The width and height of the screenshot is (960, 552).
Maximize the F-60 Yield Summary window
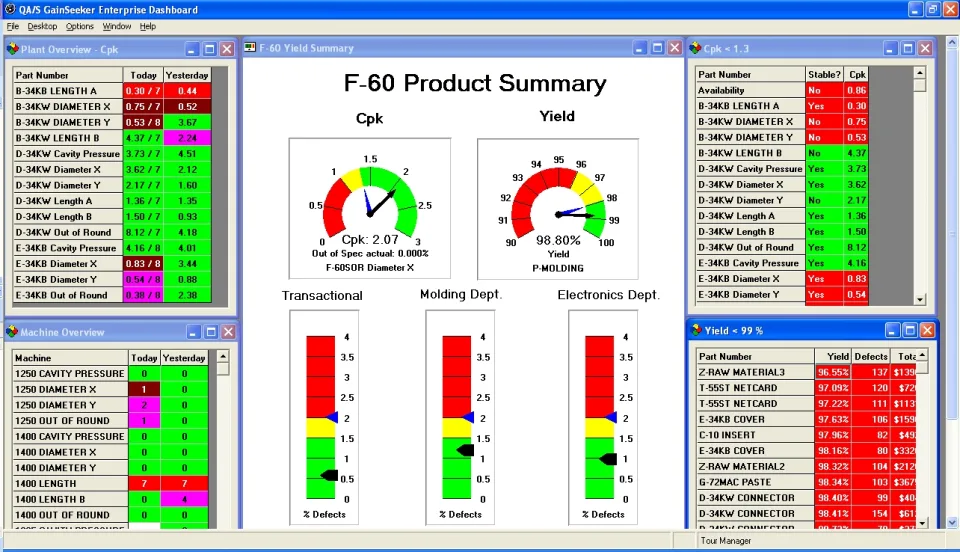pyautogui.click(x=658, y=48)
